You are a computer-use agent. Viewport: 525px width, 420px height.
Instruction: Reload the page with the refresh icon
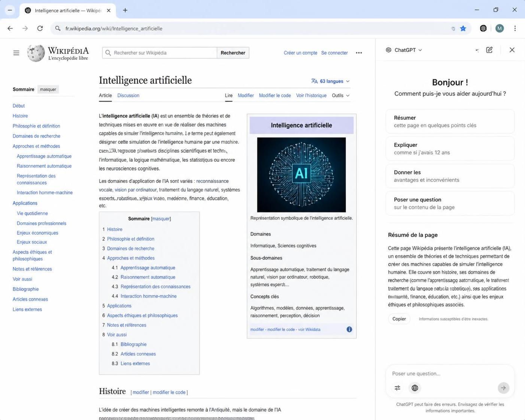pyautogui.click(x=40, y=28)
